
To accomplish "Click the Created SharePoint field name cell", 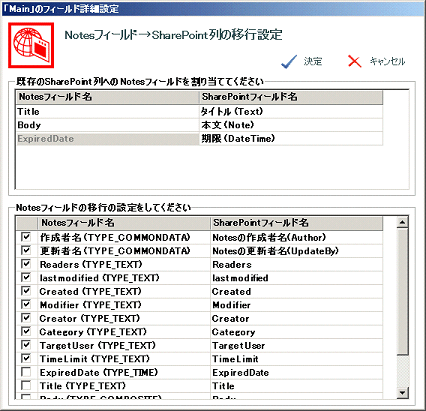I will point(297,291).
